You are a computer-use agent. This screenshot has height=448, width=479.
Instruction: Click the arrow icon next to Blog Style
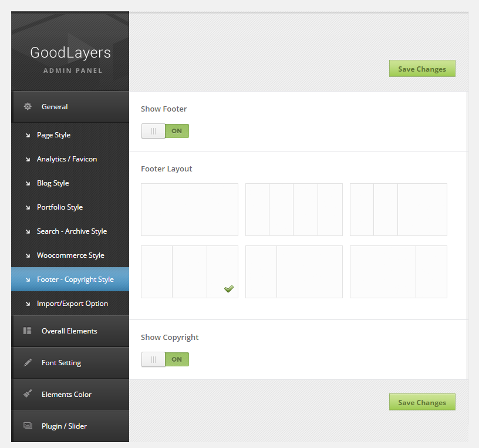point(28,183)
